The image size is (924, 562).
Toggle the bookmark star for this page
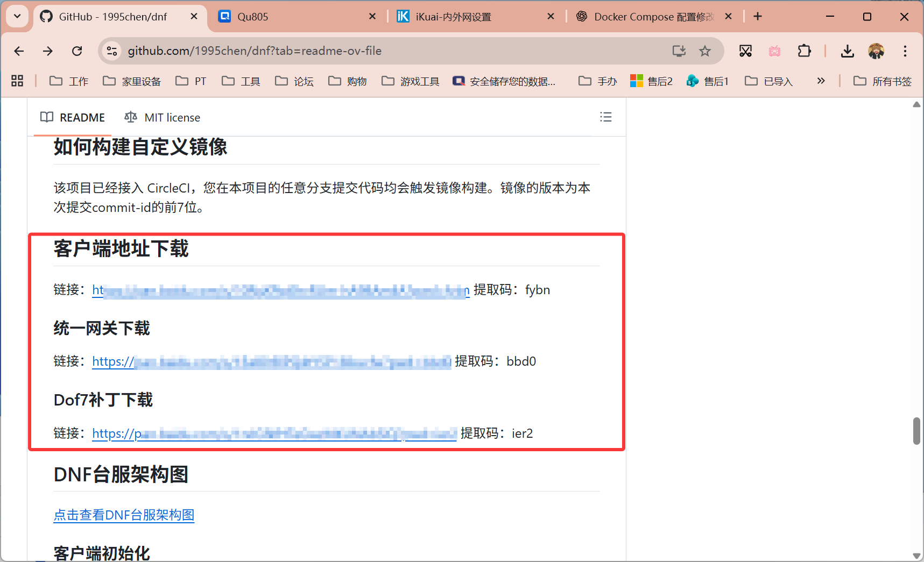pos(705,51)
